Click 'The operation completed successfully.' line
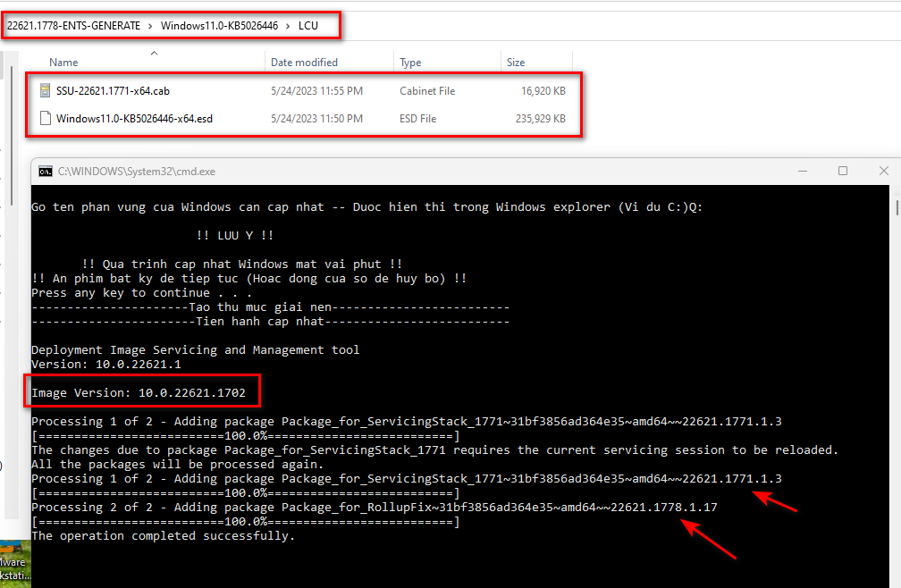This screenshot has width=901, height=588. pos(164,536)
